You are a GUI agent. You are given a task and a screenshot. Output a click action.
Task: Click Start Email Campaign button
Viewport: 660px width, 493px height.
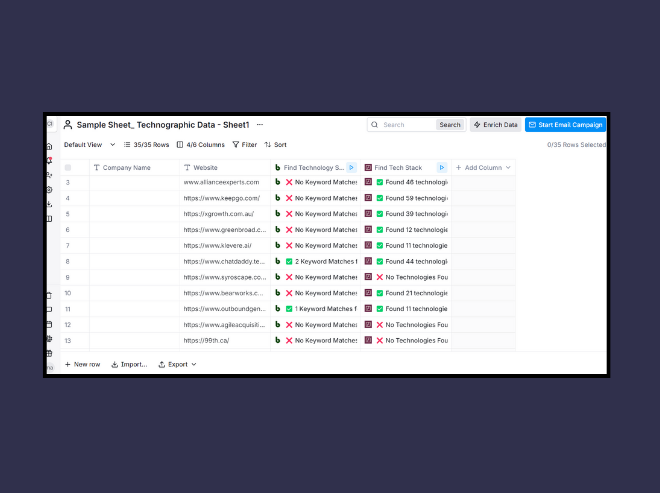(565, 125)
